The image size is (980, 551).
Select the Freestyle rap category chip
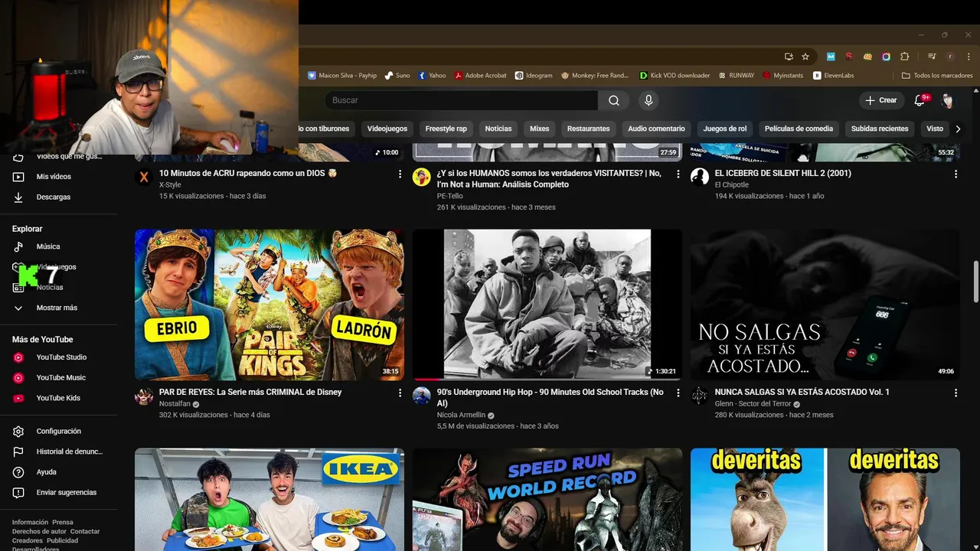[446, 129]
